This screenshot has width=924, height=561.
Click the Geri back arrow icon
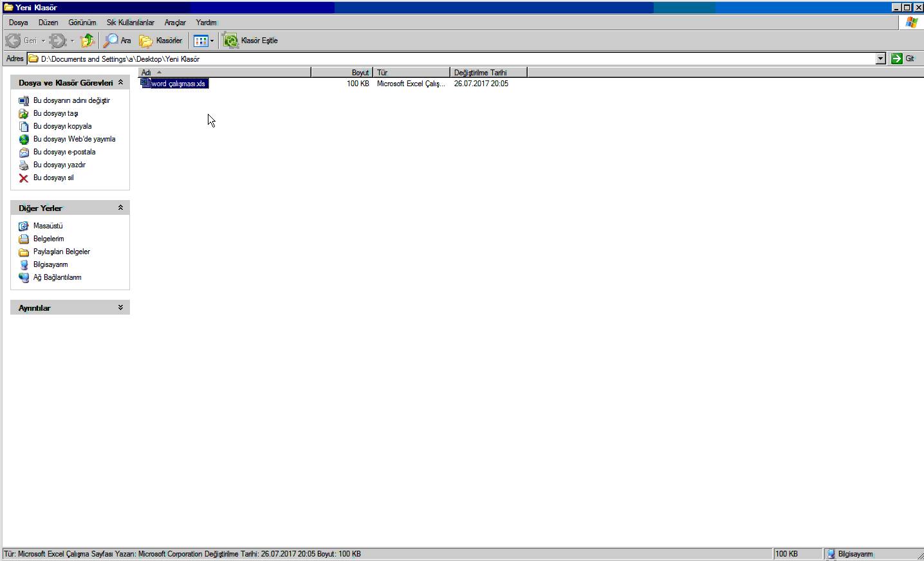[14, 41]
